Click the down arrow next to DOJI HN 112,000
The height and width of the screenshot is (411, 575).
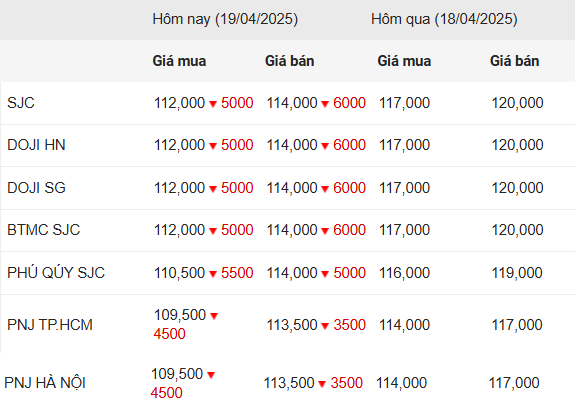pyautogui.click(x=213, y=146)
